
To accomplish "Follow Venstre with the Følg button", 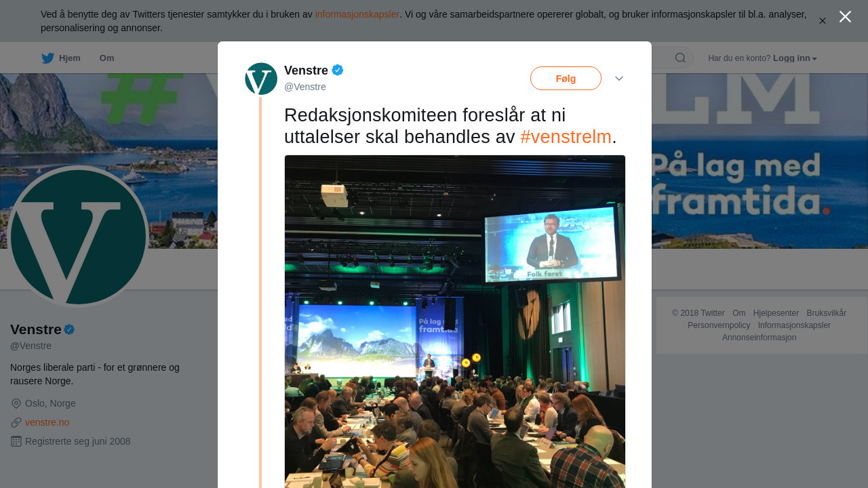I will [x=566, y=79].
